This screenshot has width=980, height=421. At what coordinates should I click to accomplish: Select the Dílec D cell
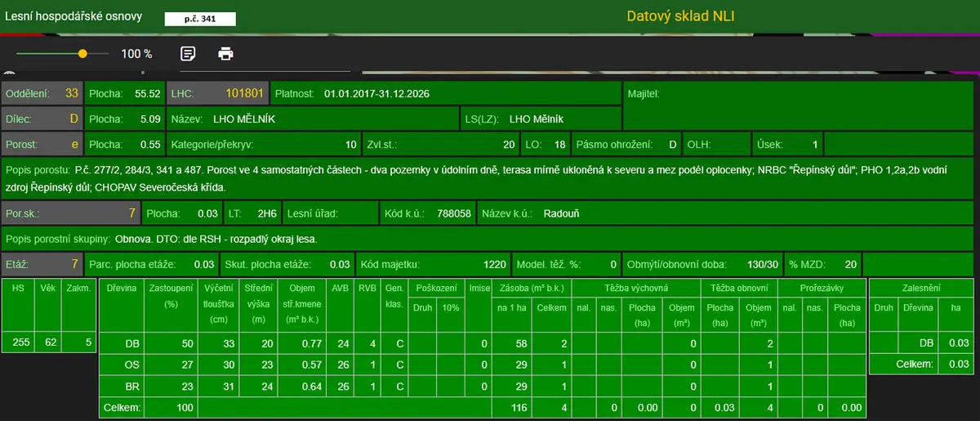point(42,119)
